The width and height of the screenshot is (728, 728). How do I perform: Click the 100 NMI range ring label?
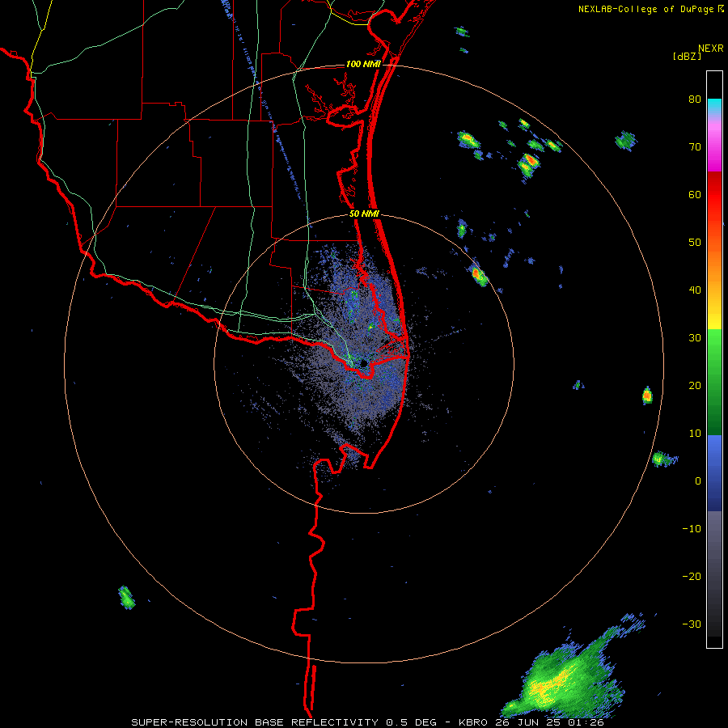pos(363,64)
